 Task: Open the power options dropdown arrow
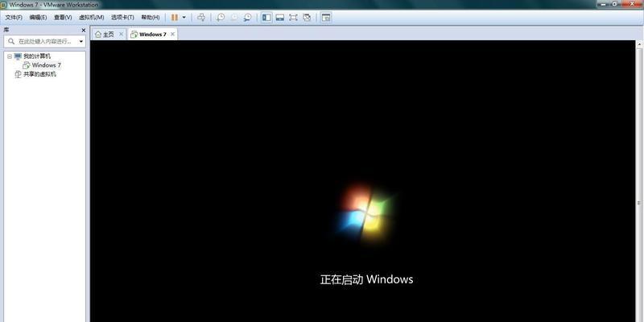184,18
